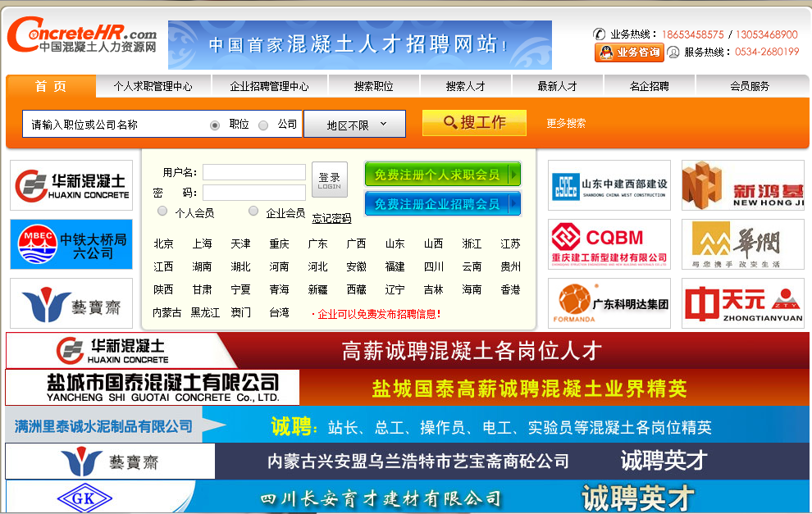Viewport: 812px width, 514px height.
Task: Select the 江苏 region link
Action: coord(511,243)
